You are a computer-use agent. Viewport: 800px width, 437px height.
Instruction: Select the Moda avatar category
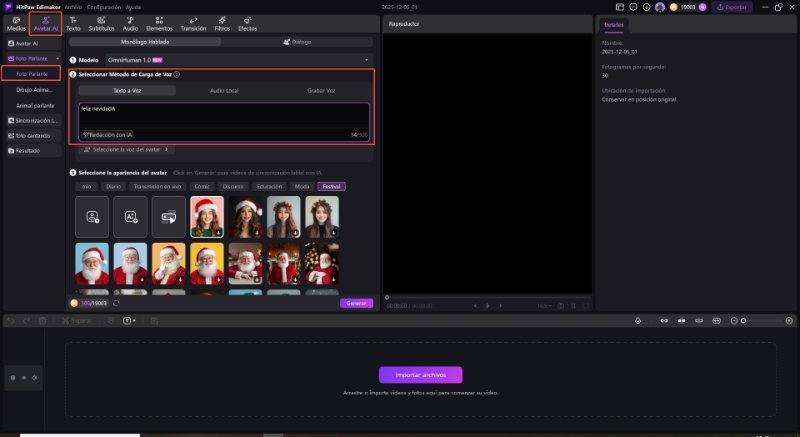[302, 187]
